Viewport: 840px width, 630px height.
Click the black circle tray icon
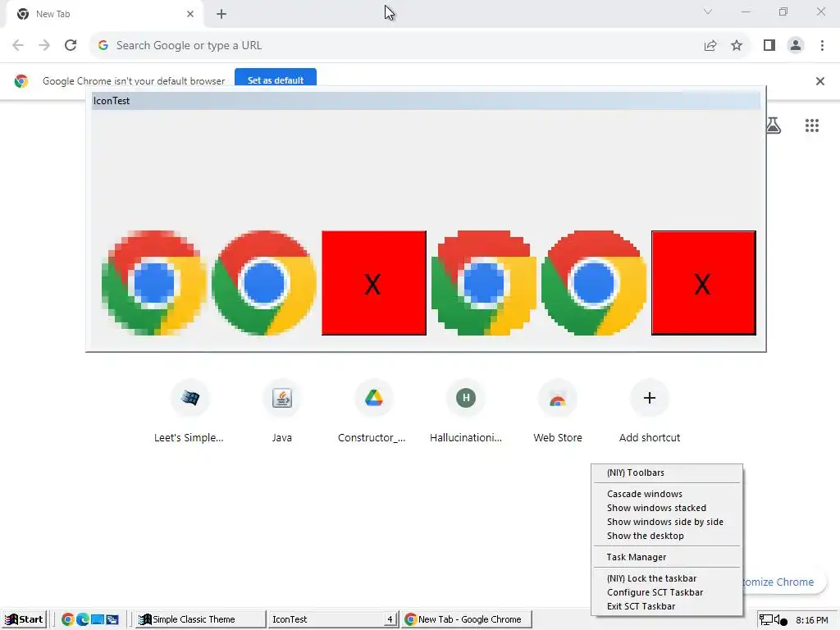784,622
